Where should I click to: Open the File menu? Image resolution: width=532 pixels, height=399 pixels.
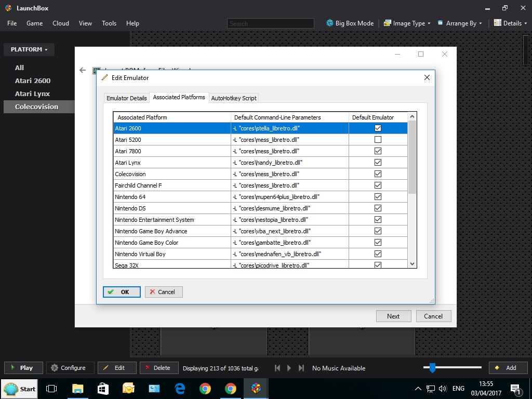[12, 23]
